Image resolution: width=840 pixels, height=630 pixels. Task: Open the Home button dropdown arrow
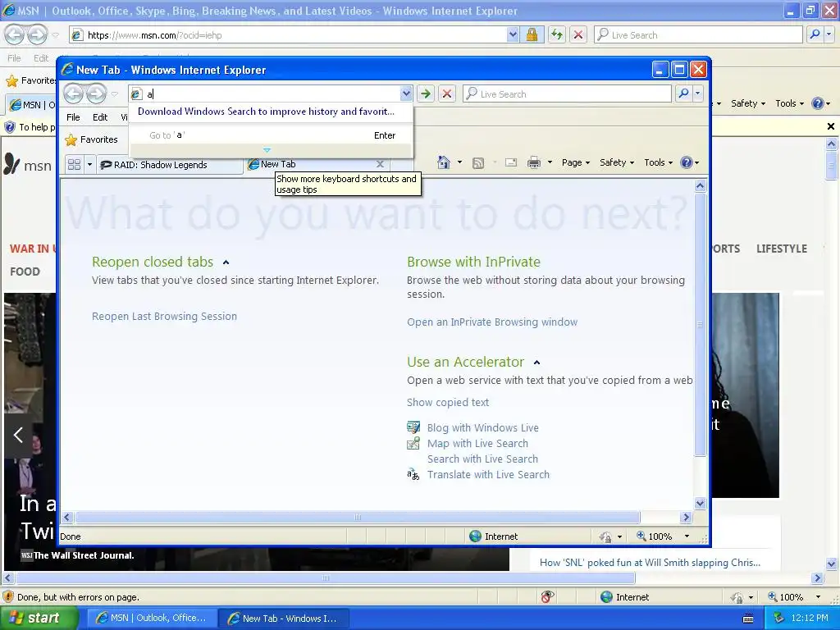click(459, 162)
